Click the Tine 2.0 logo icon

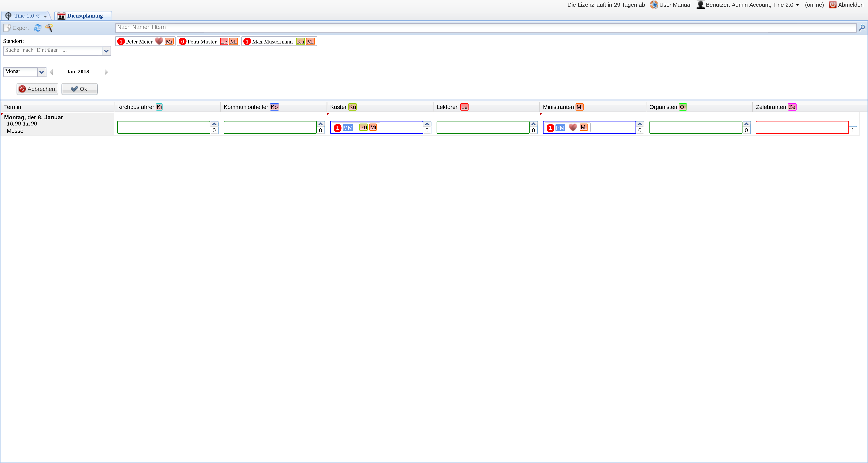pyautogui.click(x=8, y=16)
